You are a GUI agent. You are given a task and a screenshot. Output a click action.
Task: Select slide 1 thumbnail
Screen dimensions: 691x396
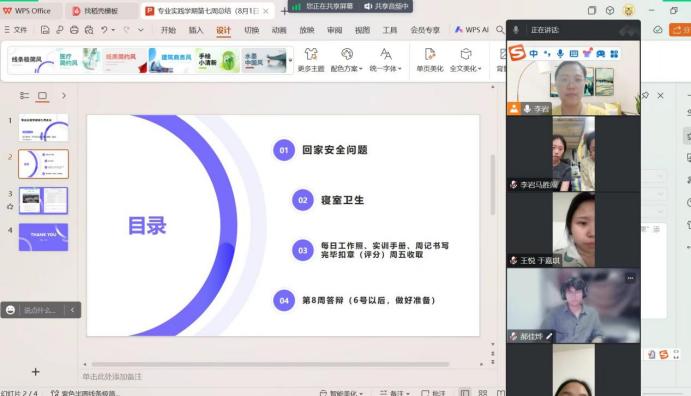43,128
